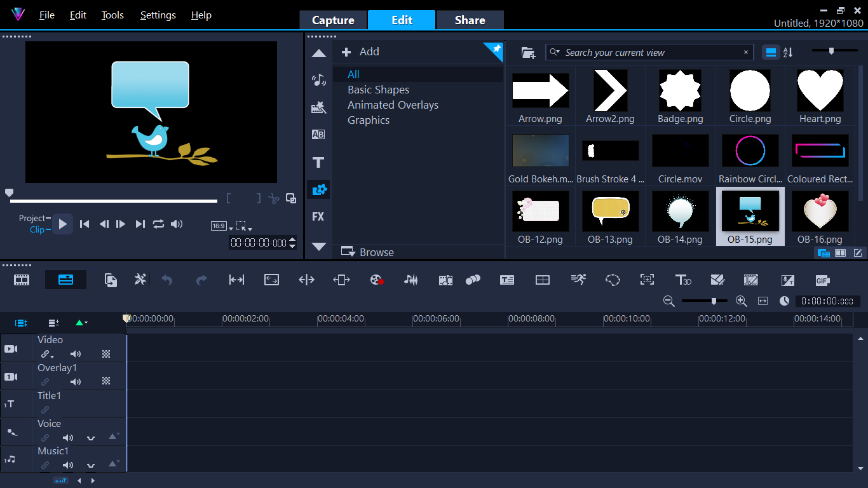Open the 3D Title editor

[683, 280]
